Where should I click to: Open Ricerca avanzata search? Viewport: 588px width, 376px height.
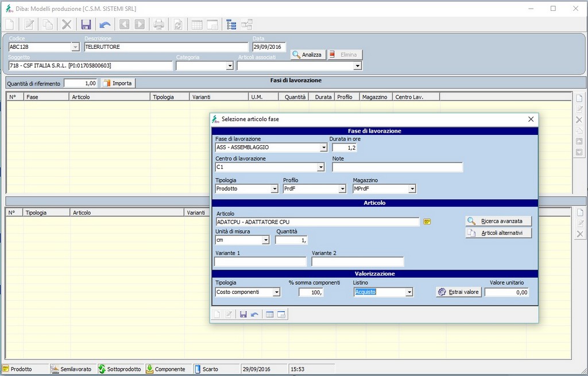(498, 221)
